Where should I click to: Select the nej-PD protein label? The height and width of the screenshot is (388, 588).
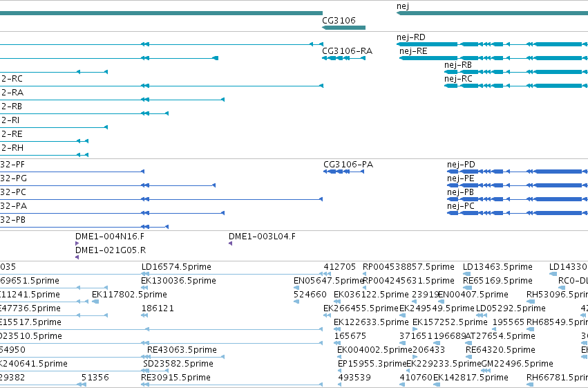point(461,165)
